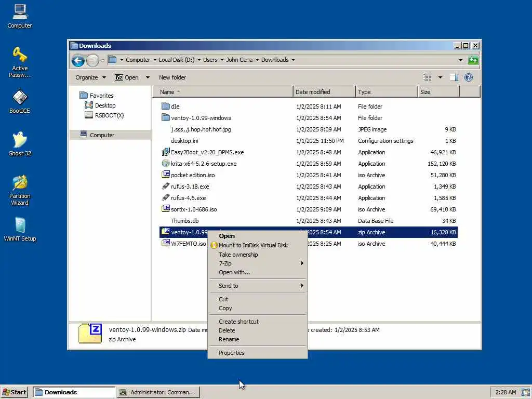Expand the Downloads breadcrumb arrow
The width and height of the screenshot is (532, 399).
pos(293,60)
